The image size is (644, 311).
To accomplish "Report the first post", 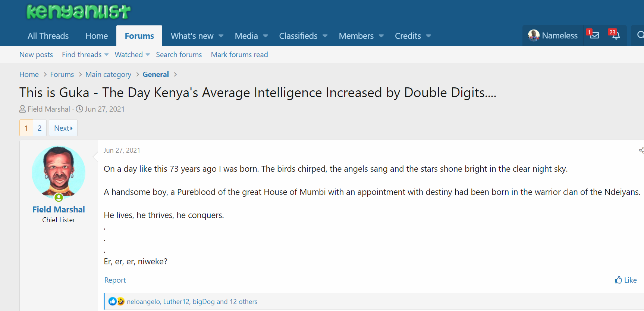I will pos(115,280).
